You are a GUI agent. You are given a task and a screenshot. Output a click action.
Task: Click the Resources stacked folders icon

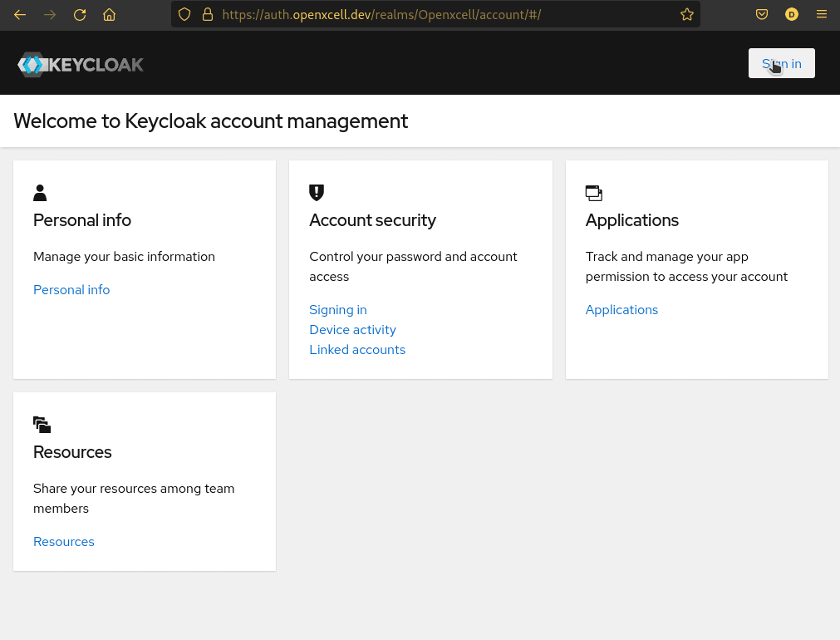[x=42, y=425]
